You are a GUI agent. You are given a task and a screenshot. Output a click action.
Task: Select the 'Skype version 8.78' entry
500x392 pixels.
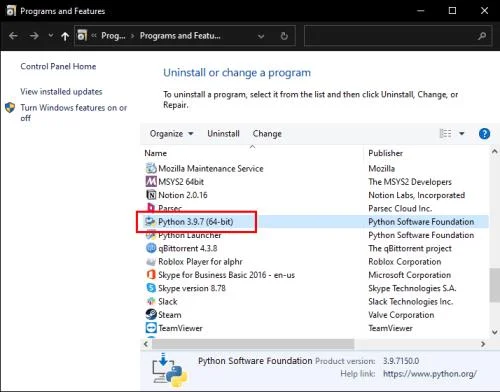coord(192,288)
